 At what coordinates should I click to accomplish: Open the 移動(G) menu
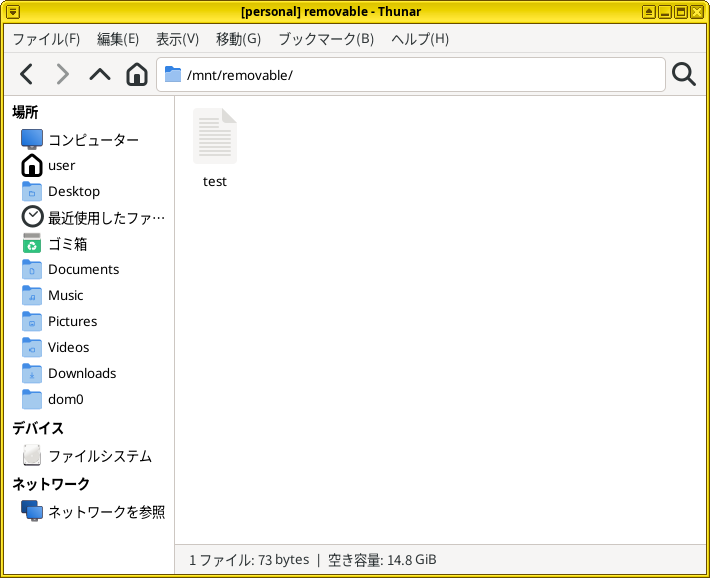(x=239, y=39)
